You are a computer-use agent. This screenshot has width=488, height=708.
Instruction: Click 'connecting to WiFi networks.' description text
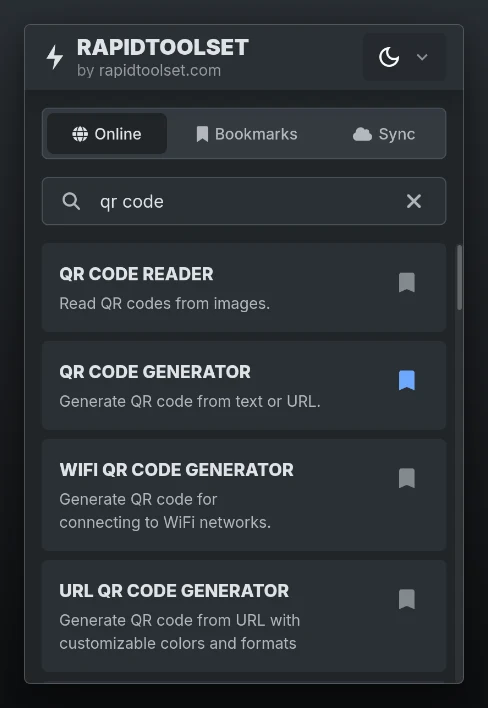(x=165, y=522)
